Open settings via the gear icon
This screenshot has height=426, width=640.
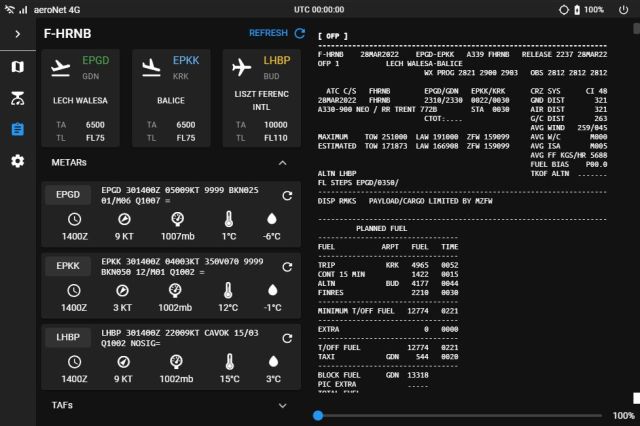(17, 160)
